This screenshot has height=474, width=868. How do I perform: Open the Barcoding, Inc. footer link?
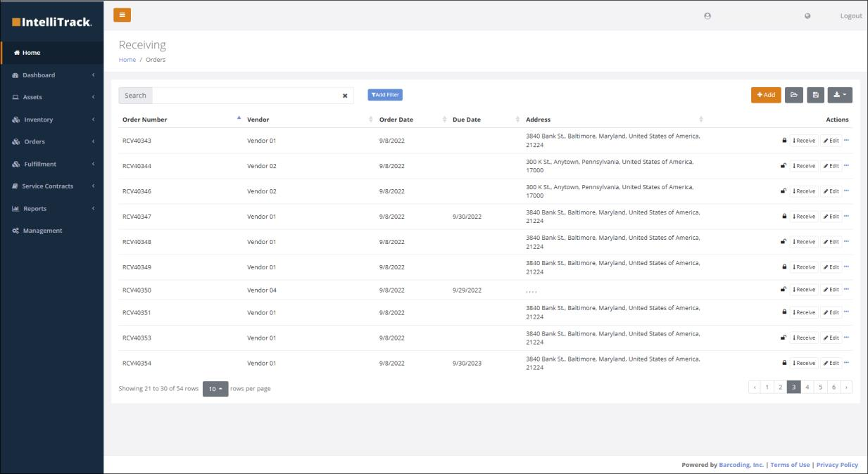pyautogui.click(x=741, y=465)
